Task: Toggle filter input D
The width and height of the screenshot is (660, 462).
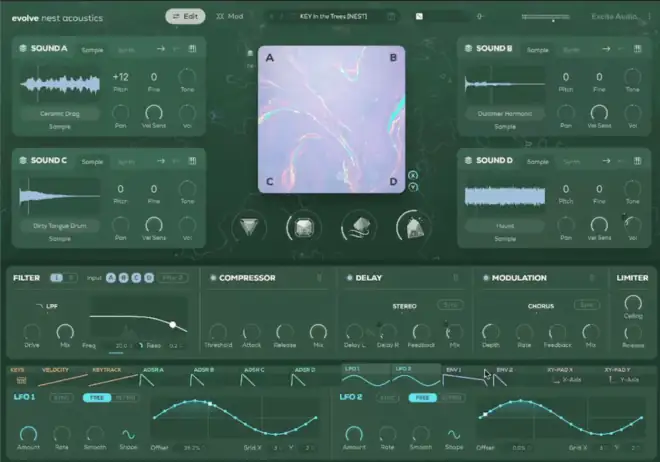Action: coord(149,278)
